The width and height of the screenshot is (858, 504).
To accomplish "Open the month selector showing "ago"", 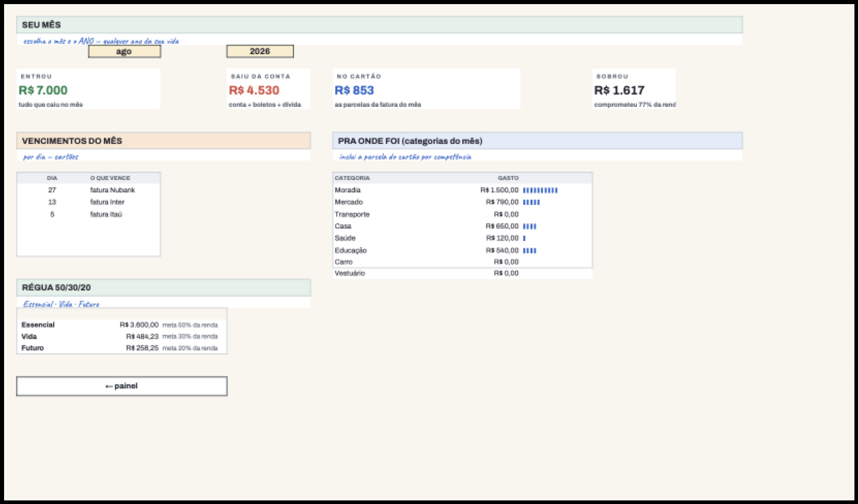I will pyautogui.click(x=124, y=51).
